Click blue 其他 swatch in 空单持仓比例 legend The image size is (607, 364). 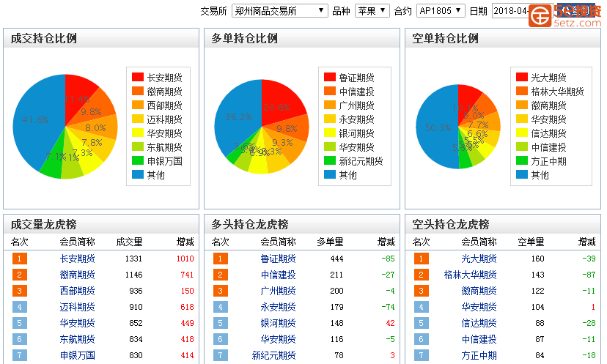[x=522, y=175]
